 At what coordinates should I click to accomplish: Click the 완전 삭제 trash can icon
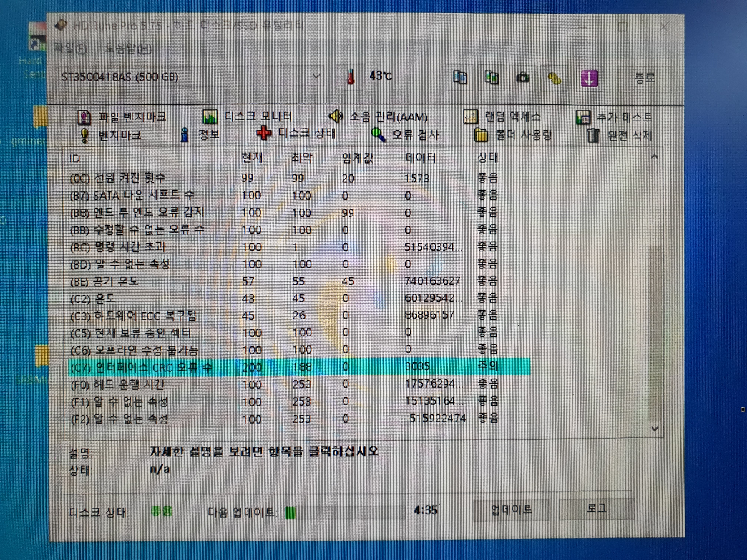click(593, 136)
